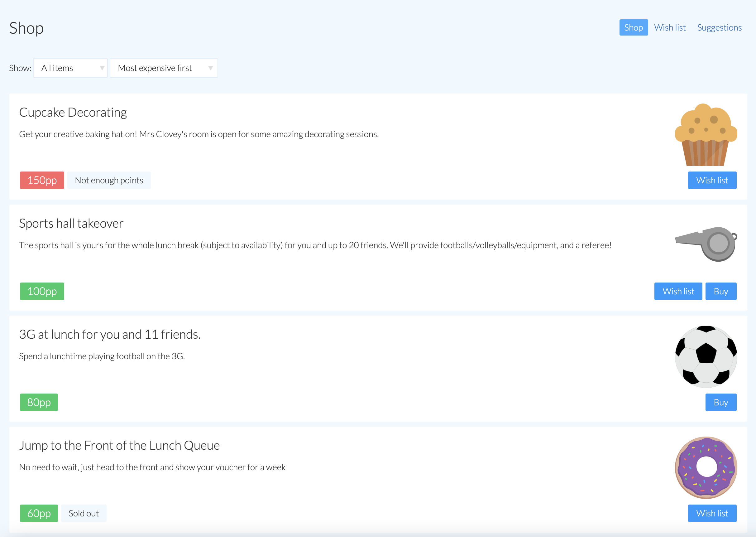Screen dimensions: 756x537
Task: Add Cupcake Decorating to the wish list
Action: [x=712, y=180]
